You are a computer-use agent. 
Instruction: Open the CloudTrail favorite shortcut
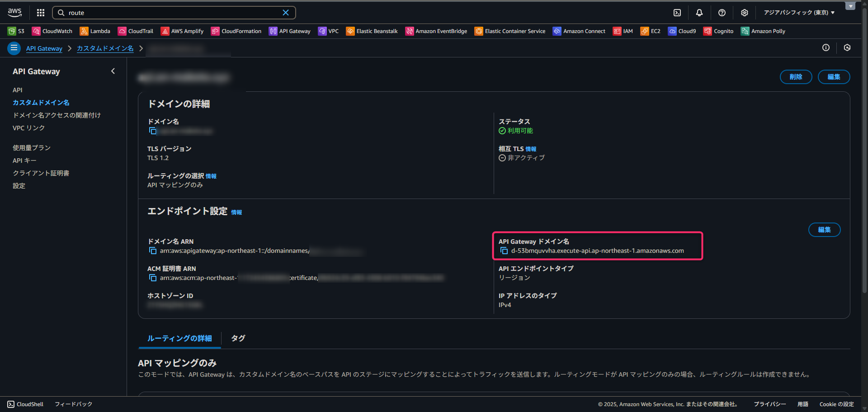click(136, 31)
